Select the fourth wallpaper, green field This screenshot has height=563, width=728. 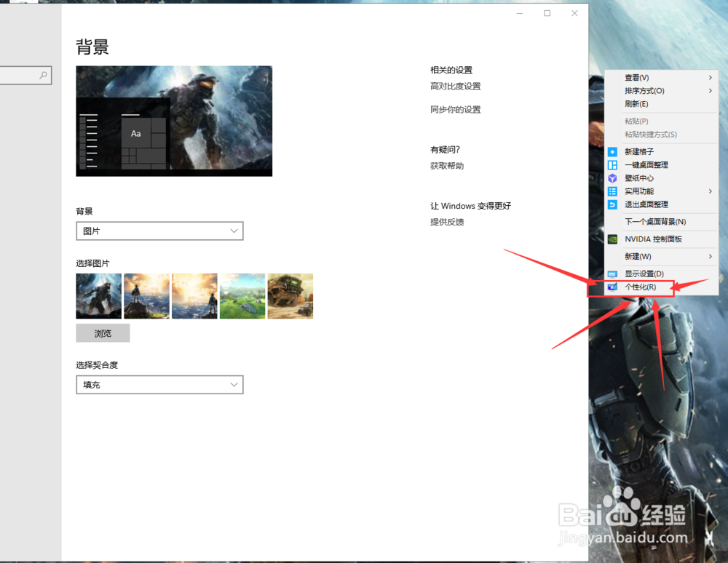[242, 296]
